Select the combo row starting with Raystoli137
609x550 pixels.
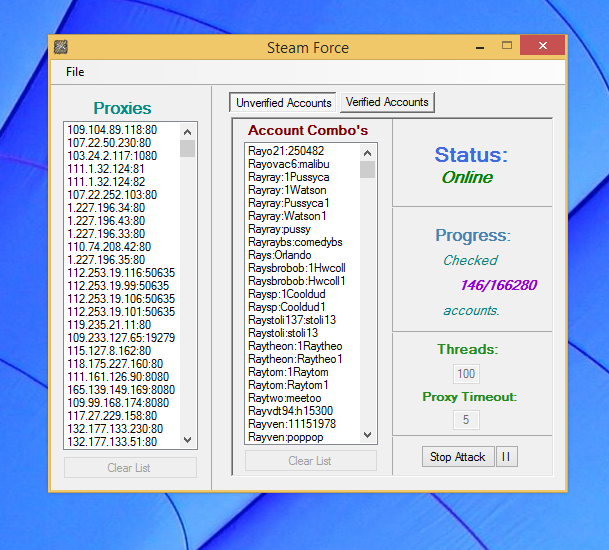pyautogui.click(x=292, y=320)
